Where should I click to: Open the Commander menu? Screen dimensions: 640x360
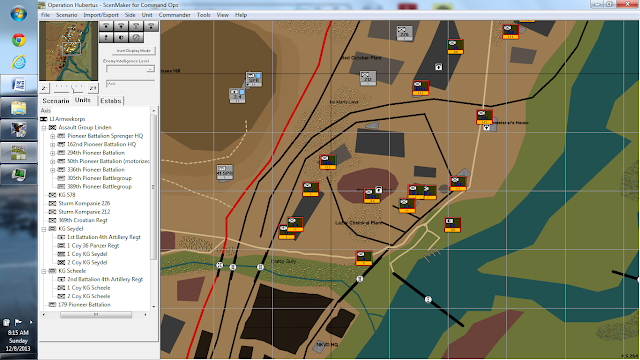coord(174,15)
